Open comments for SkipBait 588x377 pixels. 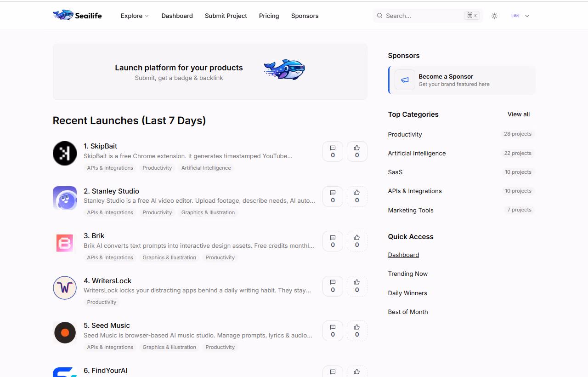point(333,151)
